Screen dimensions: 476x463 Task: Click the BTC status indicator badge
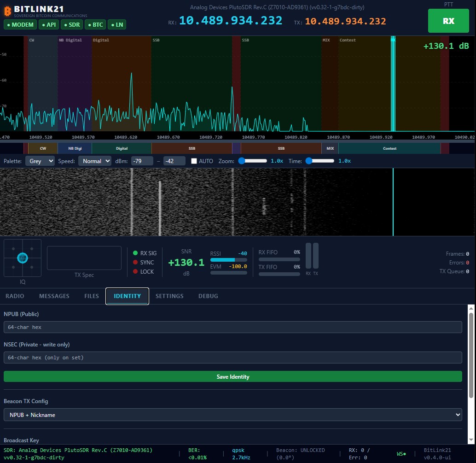pyautogui.click(x=95, y=24)
